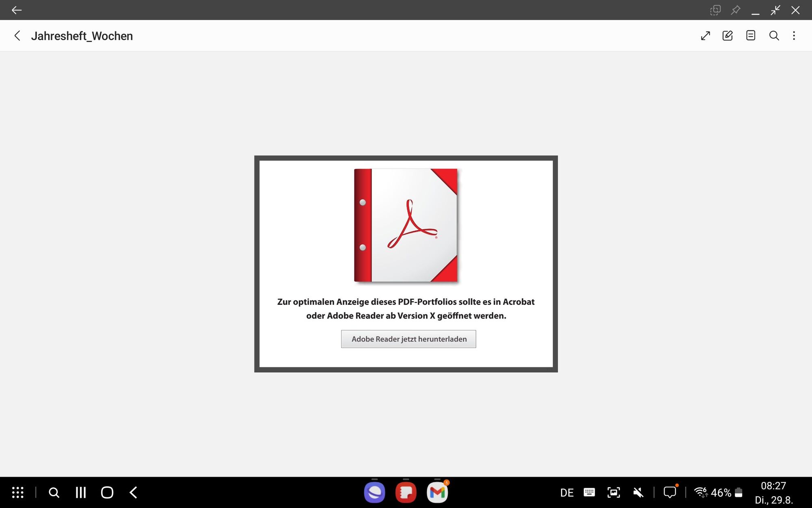Close the window with X icon
The width and height of the screenshot is (812, 508).
pyautogui.click(x=795, y=10)
